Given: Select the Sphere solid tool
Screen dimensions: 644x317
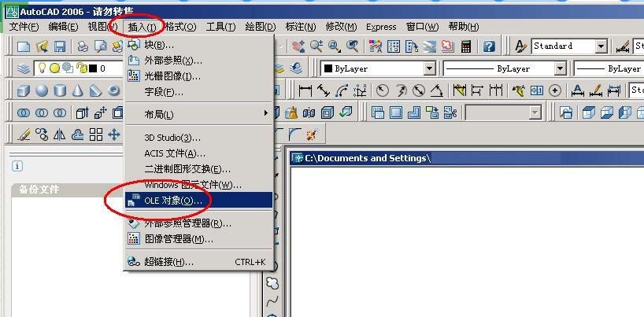Looking at the screenshot, I should click(42, 90).
